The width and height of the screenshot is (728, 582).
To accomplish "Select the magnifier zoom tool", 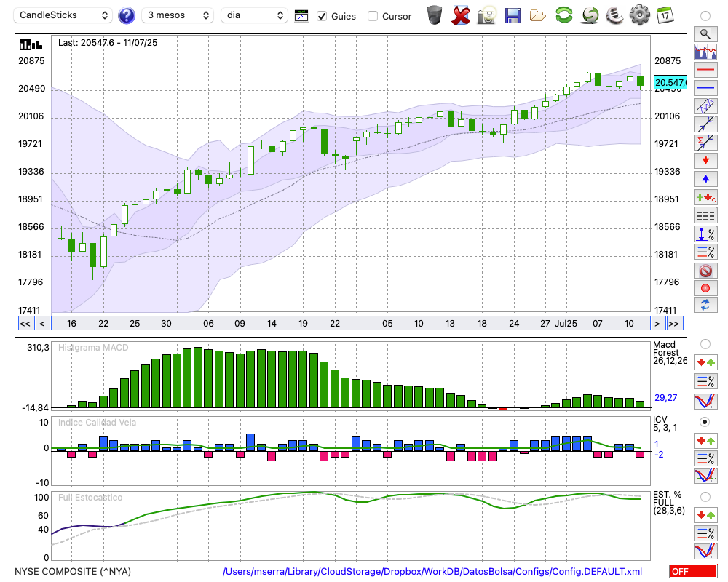I will click(x=705, y=34).
